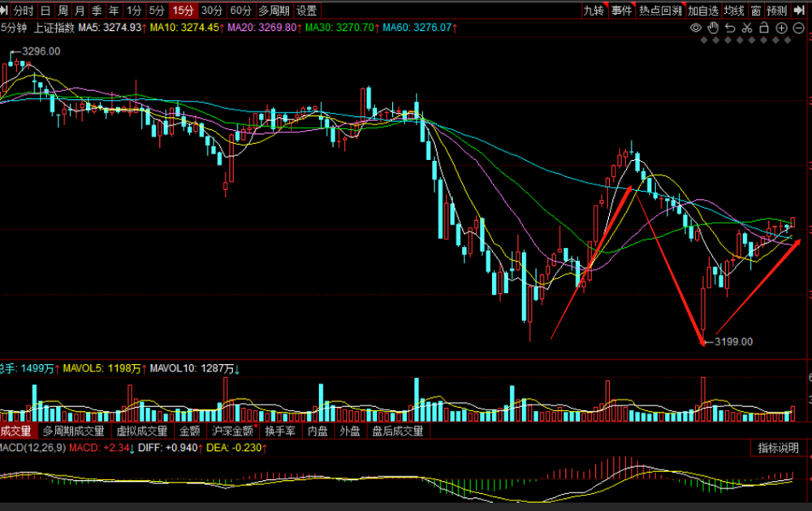Click the DEA: -0.230 value label
The width and height of the screenshot is (812, 511).
(234, 448)
